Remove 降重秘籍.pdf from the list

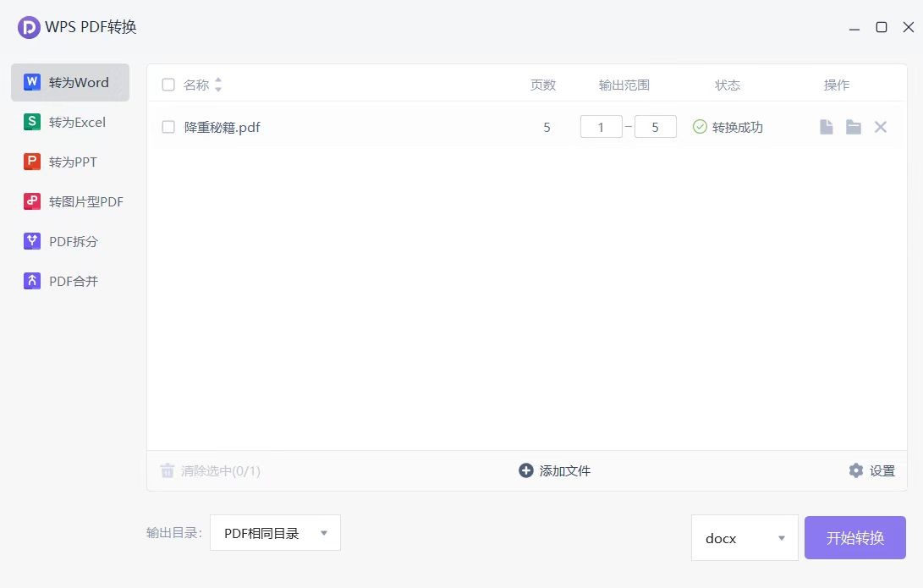pos(881,127)
